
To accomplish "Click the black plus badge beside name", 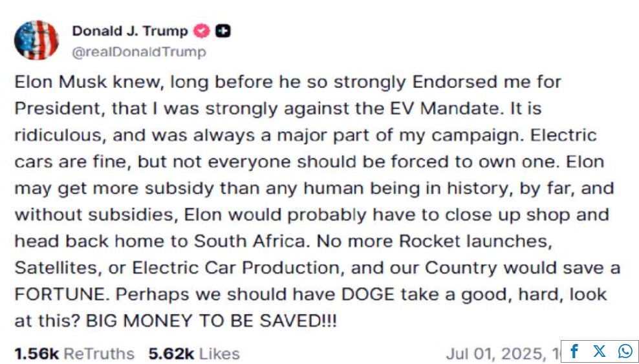I will tap(223, 31).
